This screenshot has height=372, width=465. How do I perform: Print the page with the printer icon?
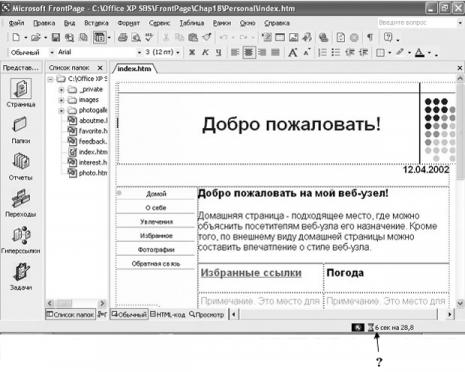(123, 37)
